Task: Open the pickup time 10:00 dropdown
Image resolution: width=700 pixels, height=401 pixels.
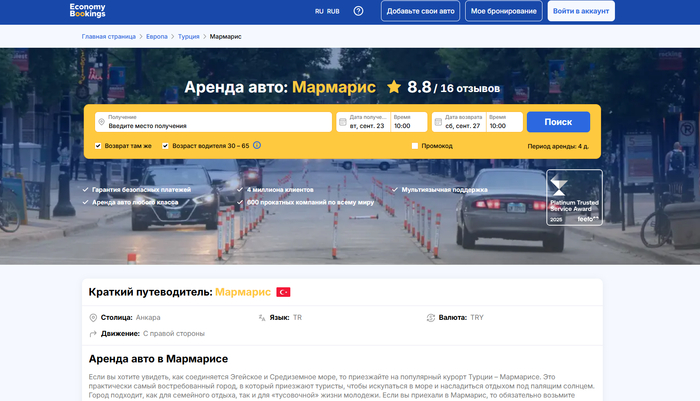Action: pyautogui.click(x=408, y=122)
